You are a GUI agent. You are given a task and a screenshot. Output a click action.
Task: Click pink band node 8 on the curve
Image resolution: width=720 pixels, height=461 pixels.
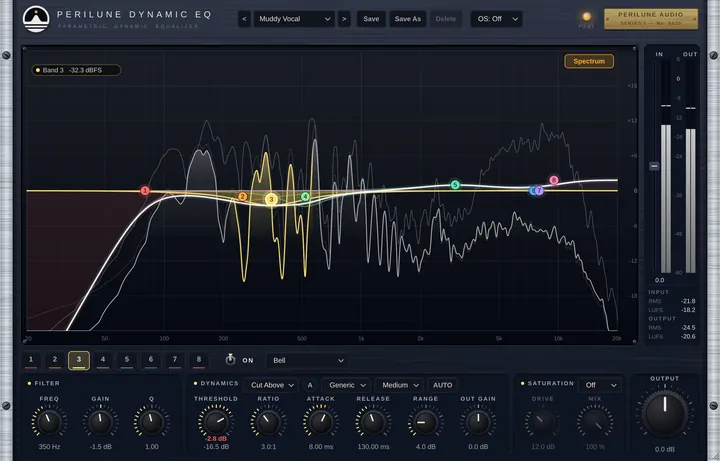tap(554, 180)
